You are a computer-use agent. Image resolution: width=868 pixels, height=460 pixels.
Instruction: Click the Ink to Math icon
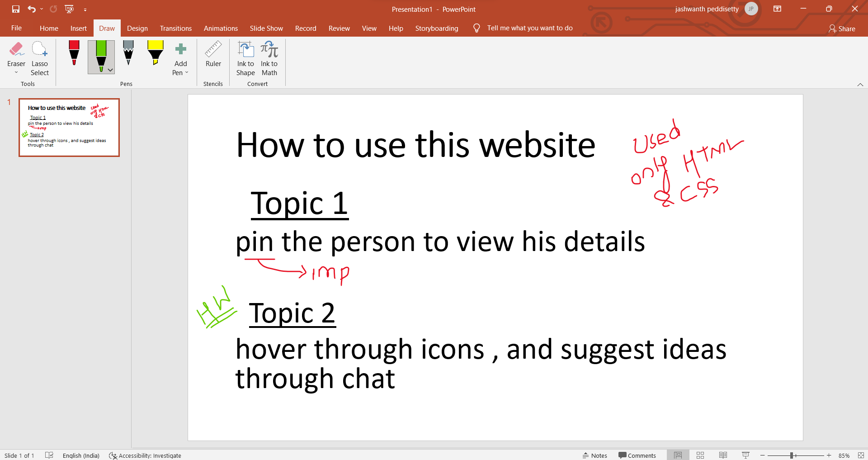click(x=269, y=59)
